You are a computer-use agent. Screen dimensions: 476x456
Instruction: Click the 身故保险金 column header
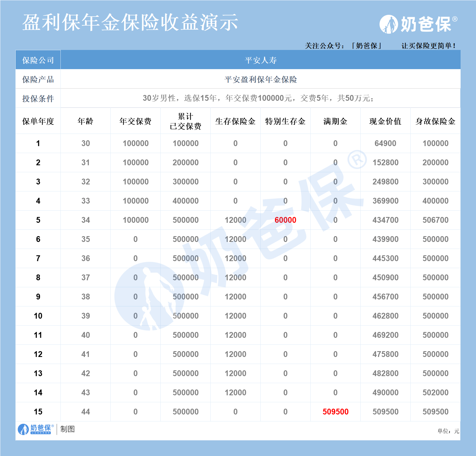click(435, 121)
